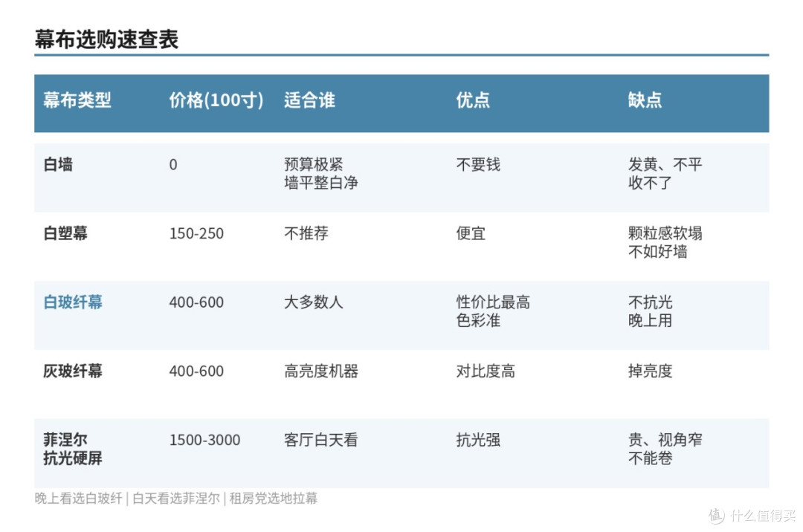Click the 掉亮度 cell

click(x=650, y=371)
